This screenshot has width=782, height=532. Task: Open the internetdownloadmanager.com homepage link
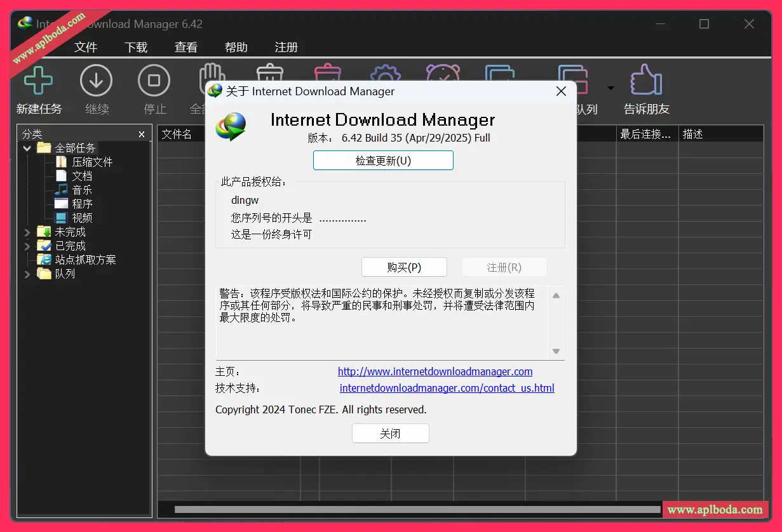(x=435, y=371)
